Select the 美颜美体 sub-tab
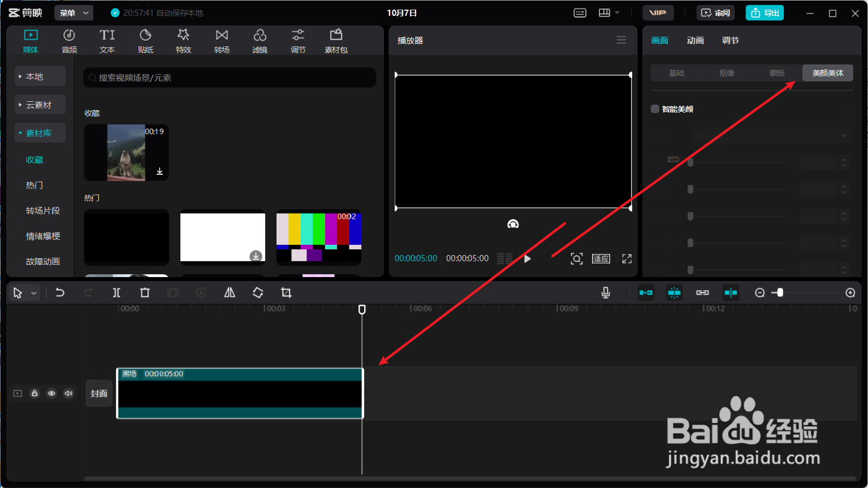The width and height of the screenshot is (868, 488). point(828,73)
